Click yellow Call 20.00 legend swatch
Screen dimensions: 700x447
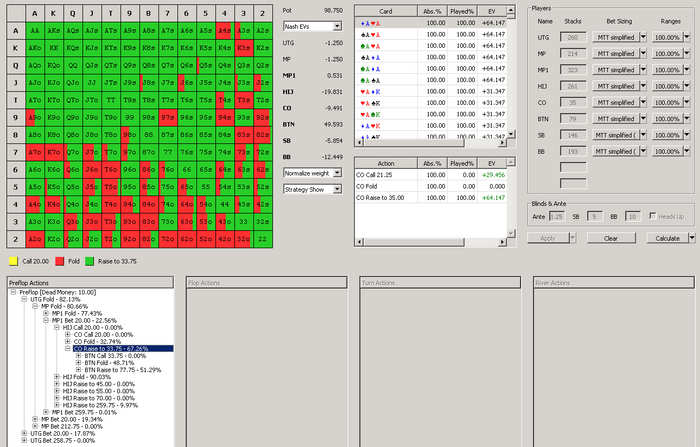coord(13,261)
